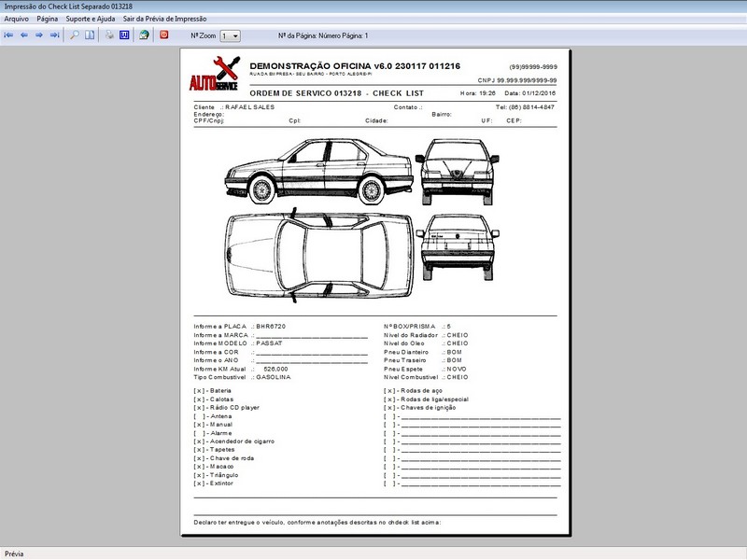Click the Nivel do Radiador label
Viewport: 747px width, 560px height.
[x=411, y=335]
